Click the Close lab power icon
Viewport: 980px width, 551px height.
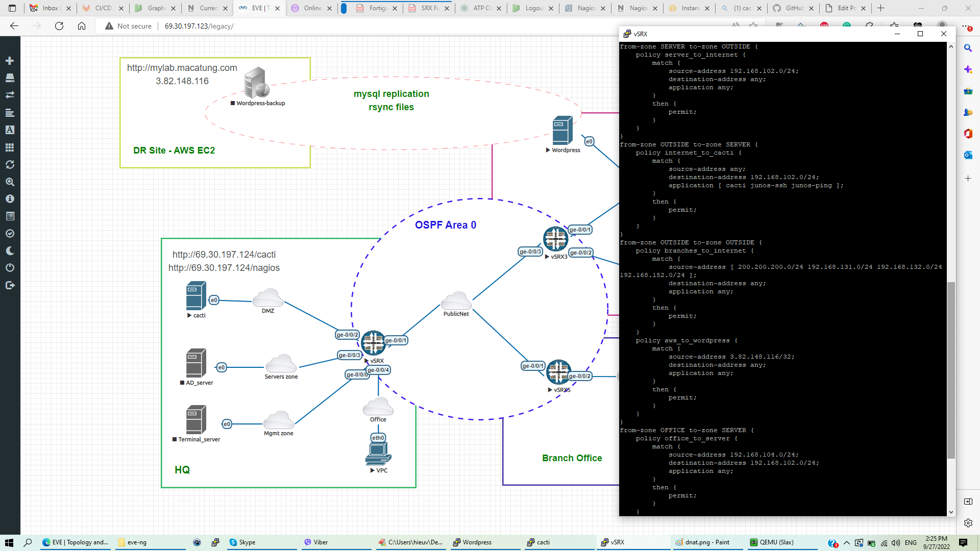pos(10,268)
